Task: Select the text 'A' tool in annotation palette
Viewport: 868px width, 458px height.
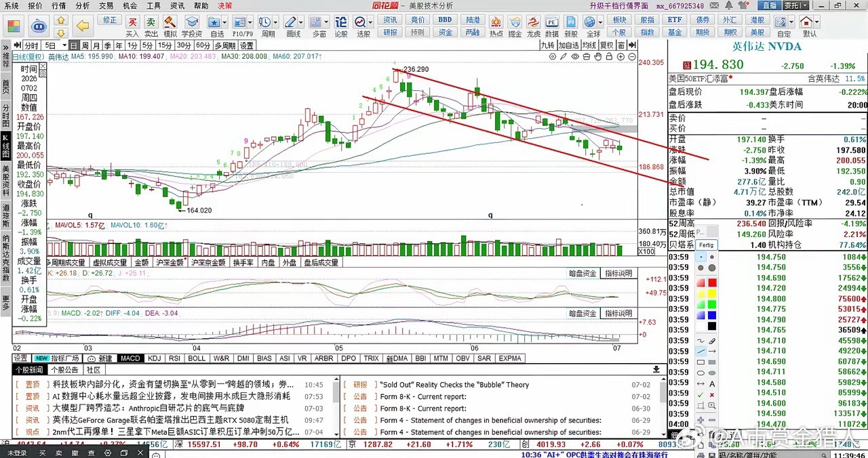Action: coord(712,383)
